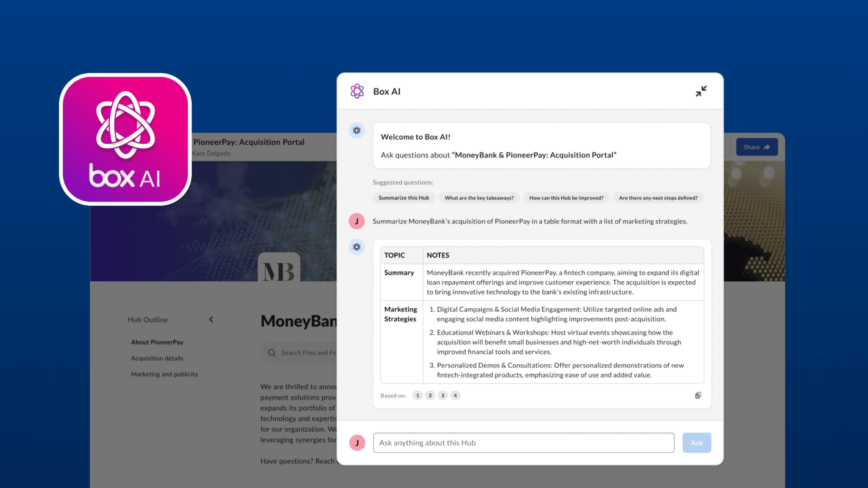This screenshot has width=868, height=488.
Task: Open citation source 3
Action: [443, 395]
